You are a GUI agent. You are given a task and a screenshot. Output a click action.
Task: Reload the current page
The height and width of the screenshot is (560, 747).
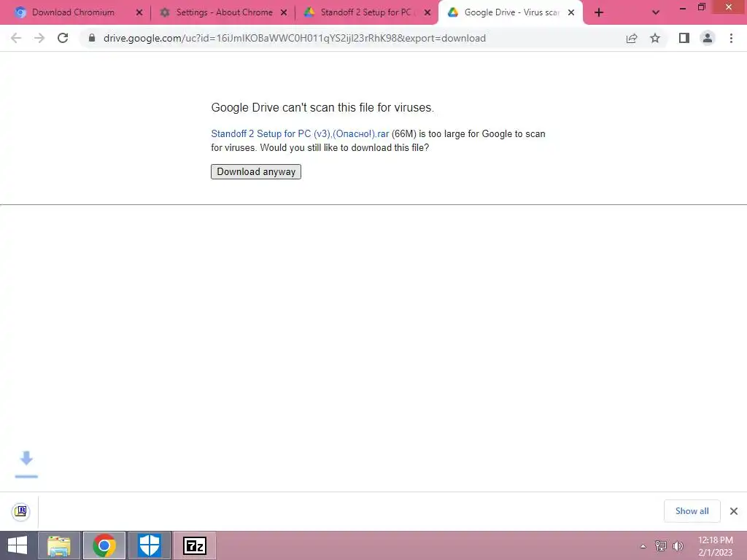pyautogui.click(x=63, y=38)
